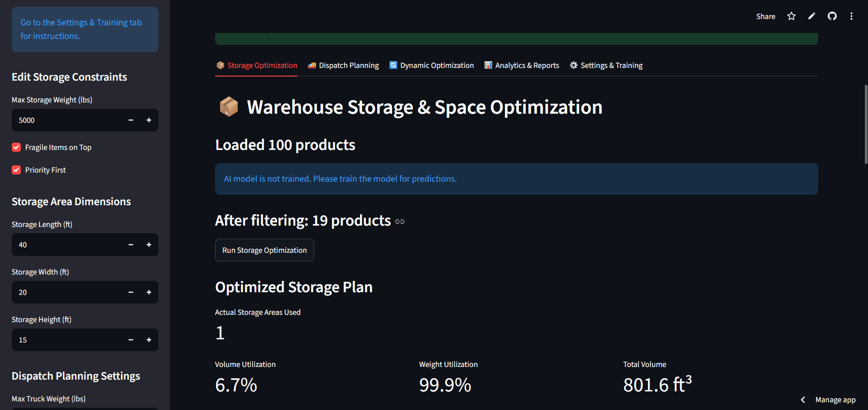The width and height of the screenshot is (868, 410).
Task: Click the main page scrollbar
Action: coord(866,124)
